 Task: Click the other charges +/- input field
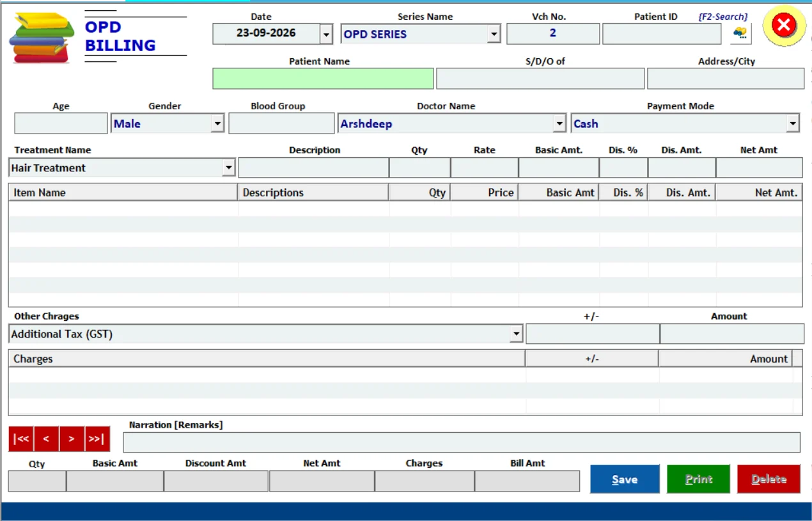(593, 334)
